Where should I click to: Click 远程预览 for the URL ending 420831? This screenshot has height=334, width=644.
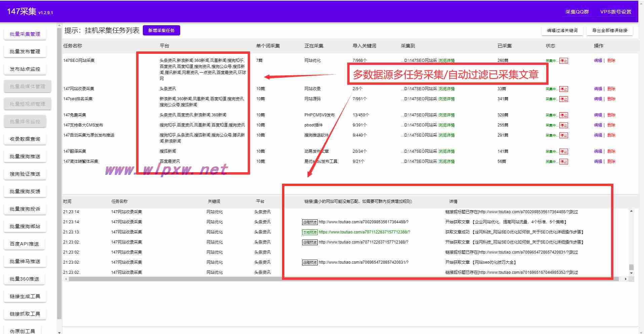coord(310,263)
